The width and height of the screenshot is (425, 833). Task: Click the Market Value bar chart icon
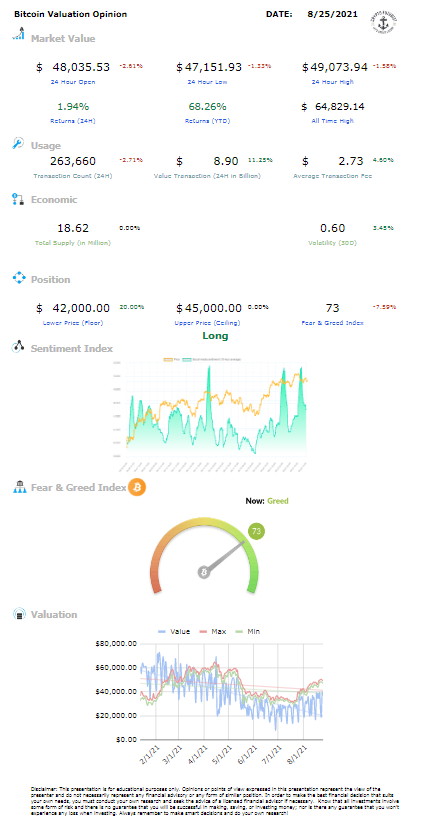click(18, 33)
